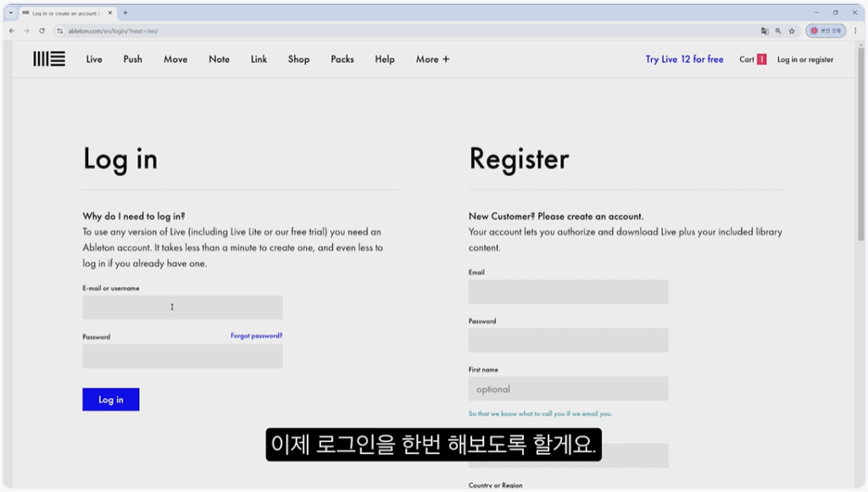Bookmark this page with the star icon
Image resolution: width=868 pixels, height=492 pixels.
coord(792,30)
